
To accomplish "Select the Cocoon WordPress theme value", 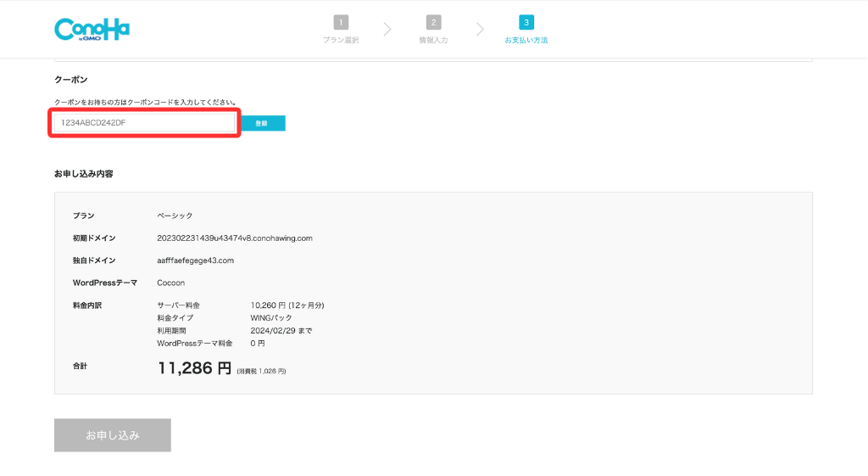I will click(171, 283).
